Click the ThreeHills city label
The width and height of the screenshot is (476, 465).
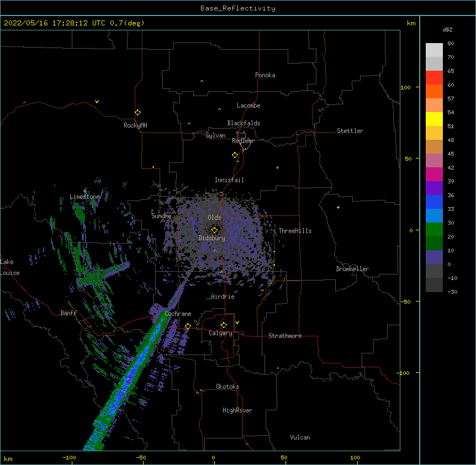(x=295, y=231)
